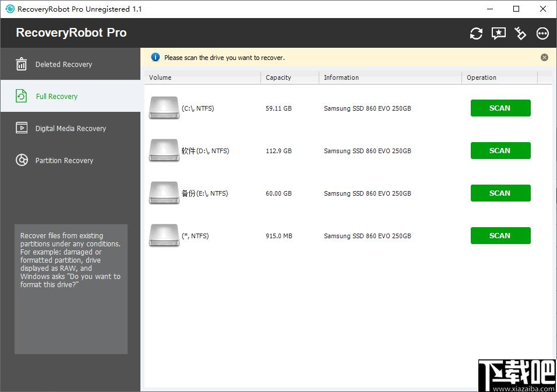
Task: Select the D:\ drive icon
Action: point(164,150)
